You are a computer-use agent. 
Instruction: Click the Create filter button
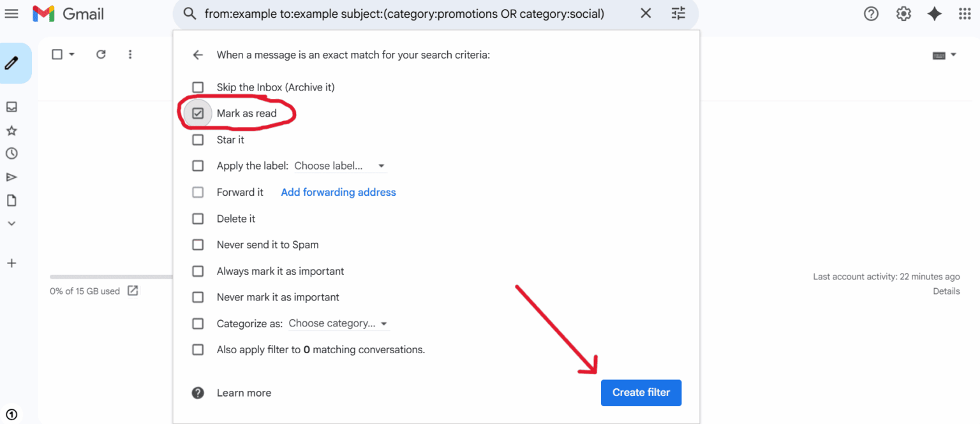[641, 393]
